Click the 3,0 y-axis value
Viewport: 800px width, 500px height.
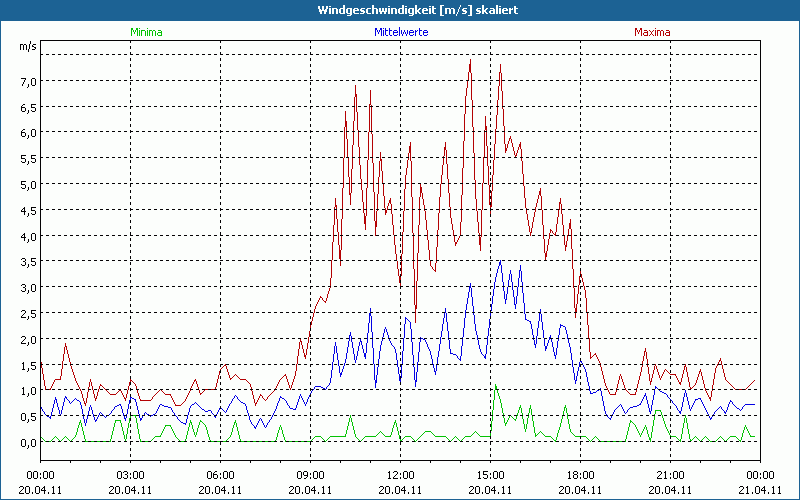[x=29, y=288]
